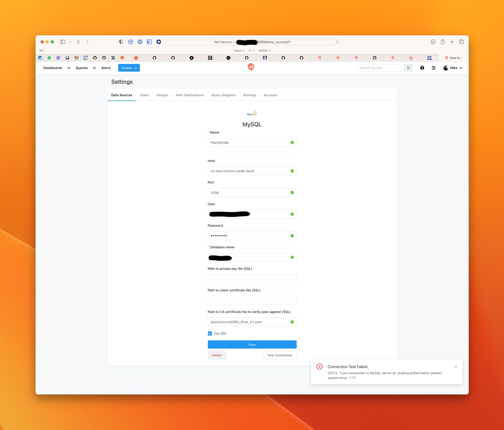Click the private key file path field

[252, 279]
